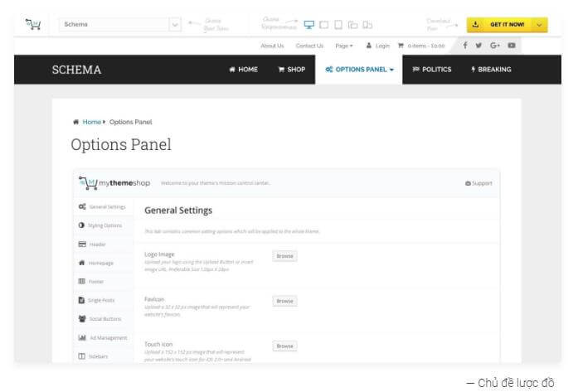Go to POLITICS in main navigation

pos(432,70)
